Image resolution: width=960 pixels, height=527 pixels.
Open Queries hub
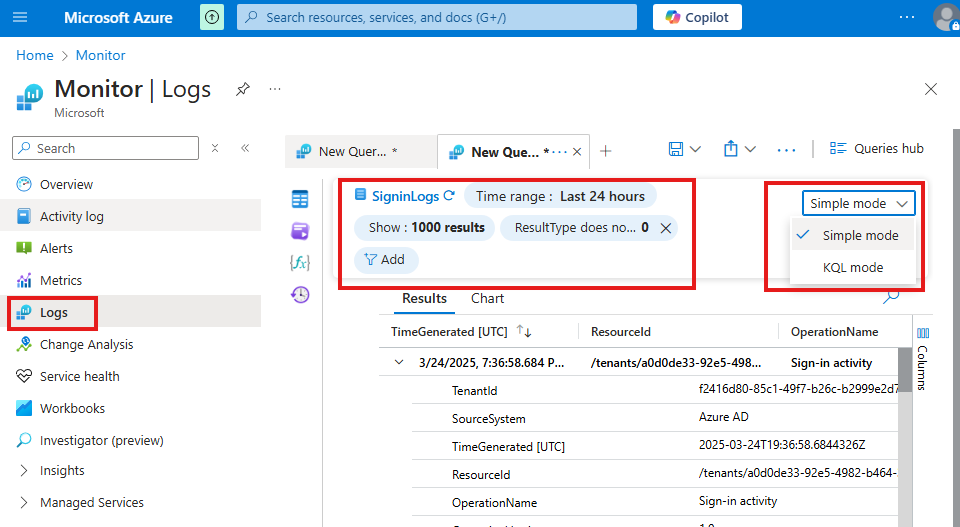pos(876,148)
